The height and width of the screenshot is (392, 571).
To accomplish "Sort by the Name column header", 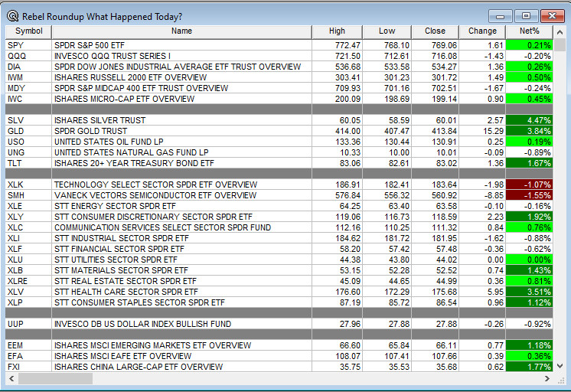I will 181,31.
